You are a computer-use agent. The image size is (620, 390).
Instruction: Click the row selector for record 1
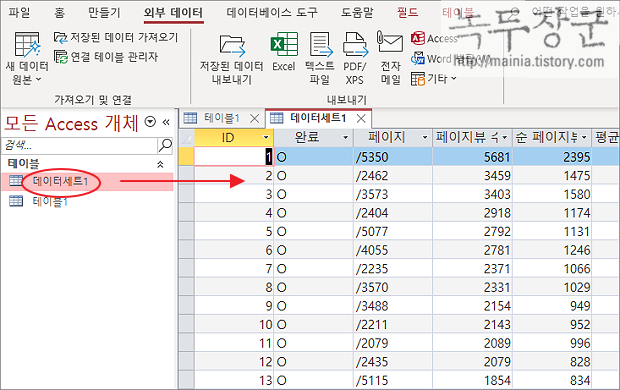tap(186, 157)
